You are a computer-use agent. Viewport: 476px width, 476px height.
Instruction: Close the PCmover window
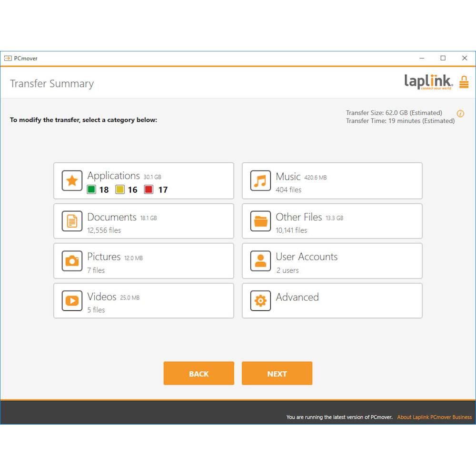point(465,58)
